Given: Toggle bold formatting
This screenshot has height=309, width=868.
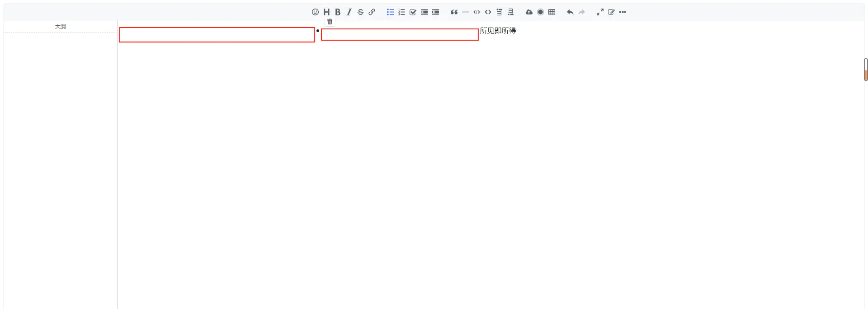Looking at the screenshot, I should [x=338, y=12].
